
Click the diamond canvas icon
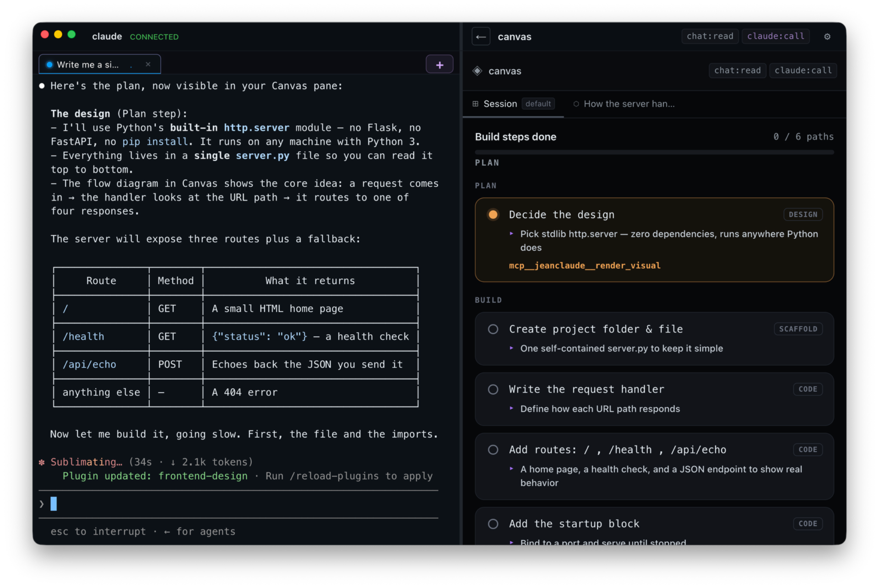(x=477, y=71)
